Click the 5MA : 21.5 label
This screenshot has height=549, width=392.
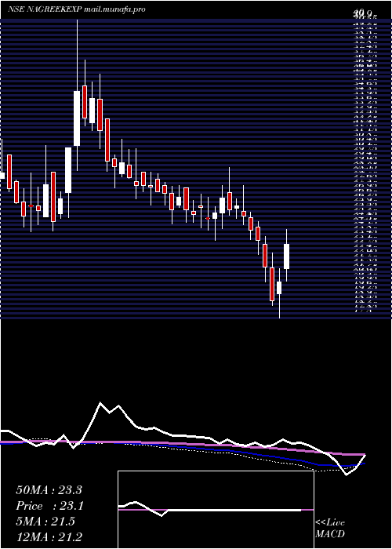pos(45,522)
